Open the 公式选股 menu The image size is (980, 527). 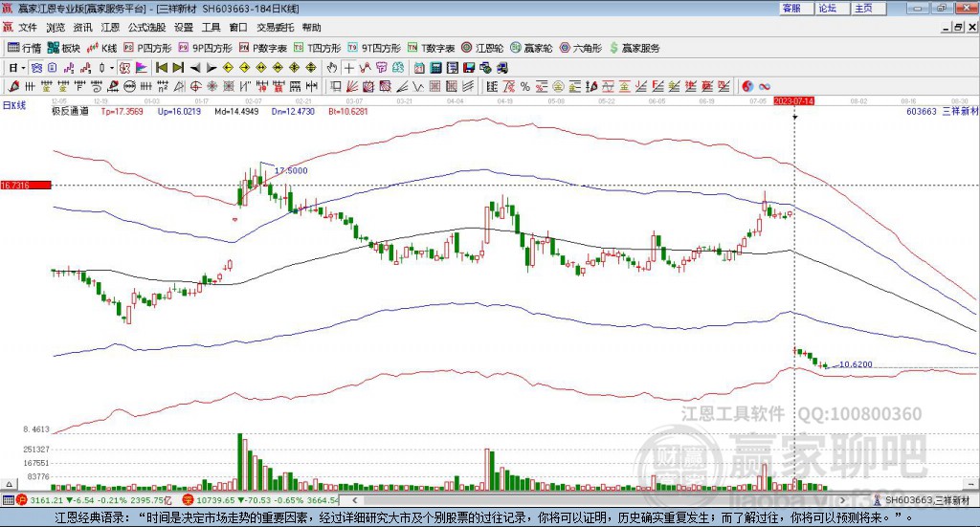pos(146,28)
